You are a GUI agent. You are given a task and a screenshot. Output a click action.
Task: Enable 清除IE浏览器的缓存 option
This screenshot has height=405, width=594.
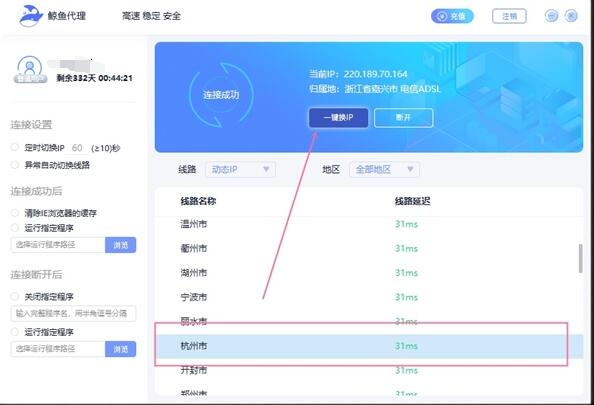15,213
